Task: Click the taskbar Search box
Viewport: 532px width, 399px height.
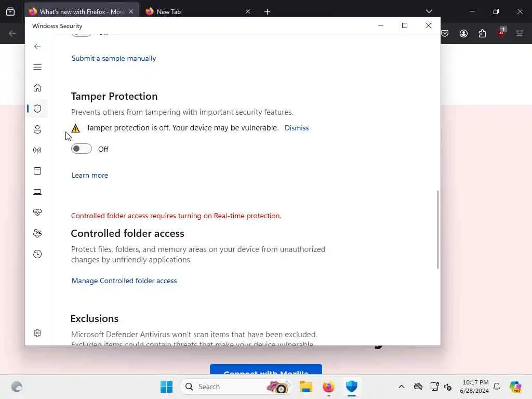Action: (x=236, y=387)
